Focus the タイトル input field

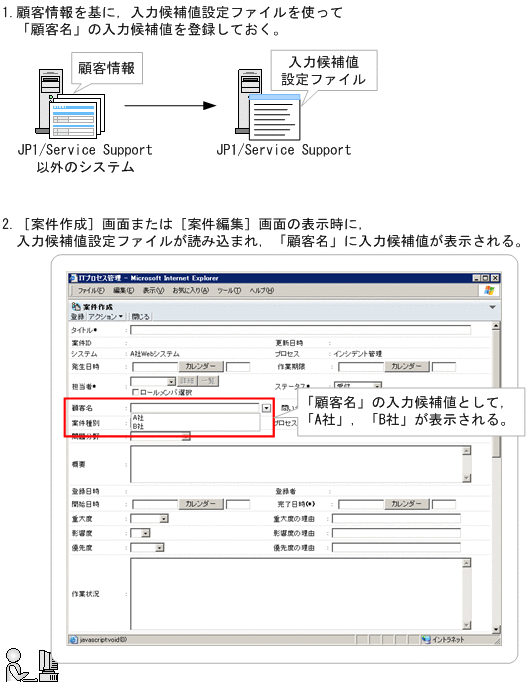point(300,330)
